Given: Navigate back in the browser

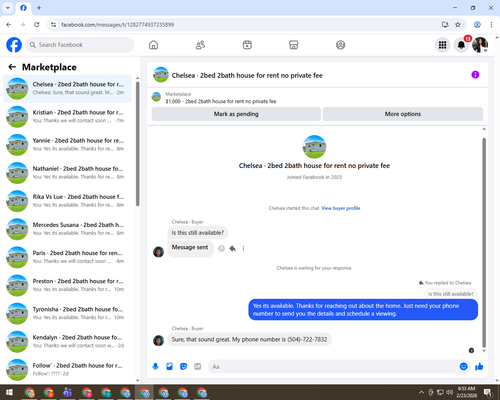Looking at the screenshot, I should [9, 25].
